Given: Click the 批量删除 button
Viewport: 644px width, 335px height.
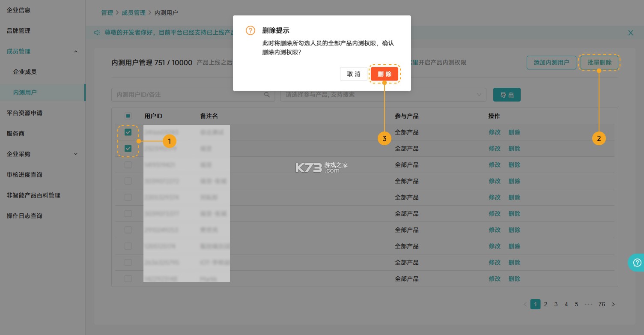Looking at the screenshot, I should click(x=599, y=63).
